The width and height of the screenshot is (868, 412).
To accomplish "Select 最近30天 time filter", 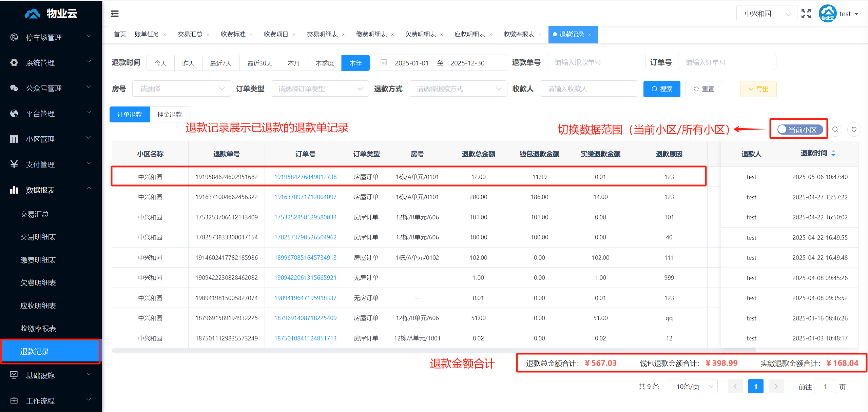I will (260, 63).
